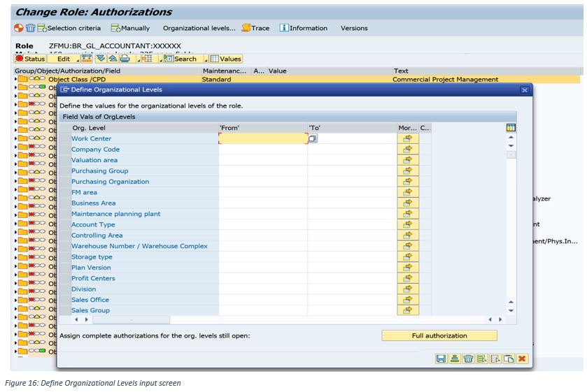Screen dimensions: 587x392
Task: Click multiple selection arrow for Plan Version
Action: tap(408, 268)
